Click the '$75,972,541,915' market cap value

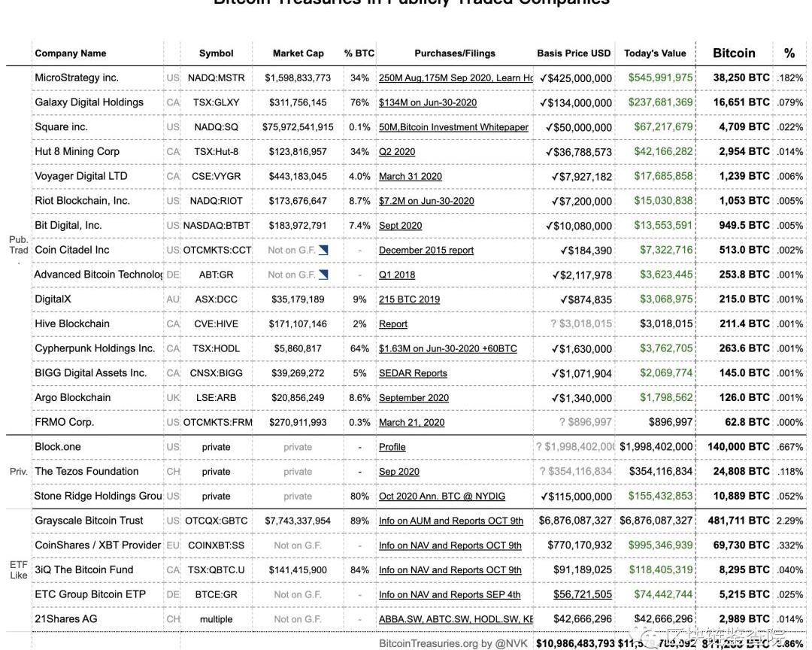click(298, 127)
